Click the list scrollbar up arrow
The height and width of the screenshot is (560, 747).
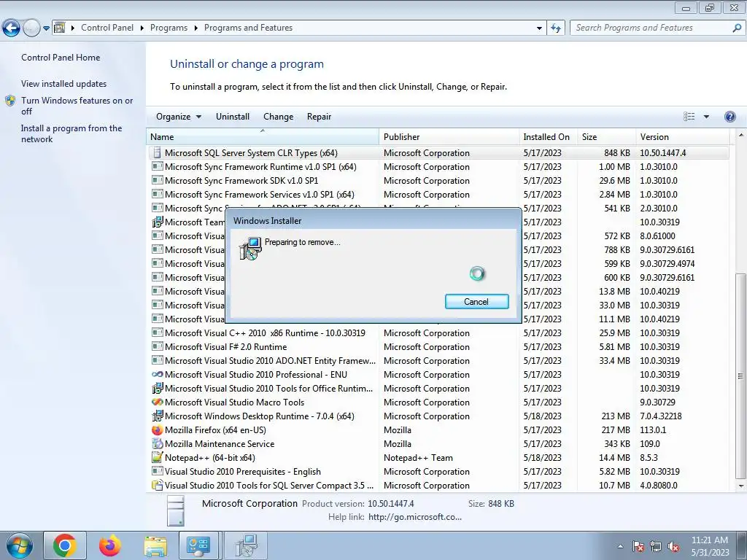[741, 136]
